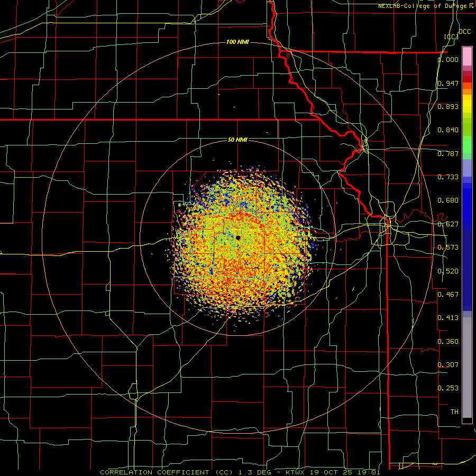Click the 0.413 color scale value
This screenshot has height=476, width=476.
(448, 318)
